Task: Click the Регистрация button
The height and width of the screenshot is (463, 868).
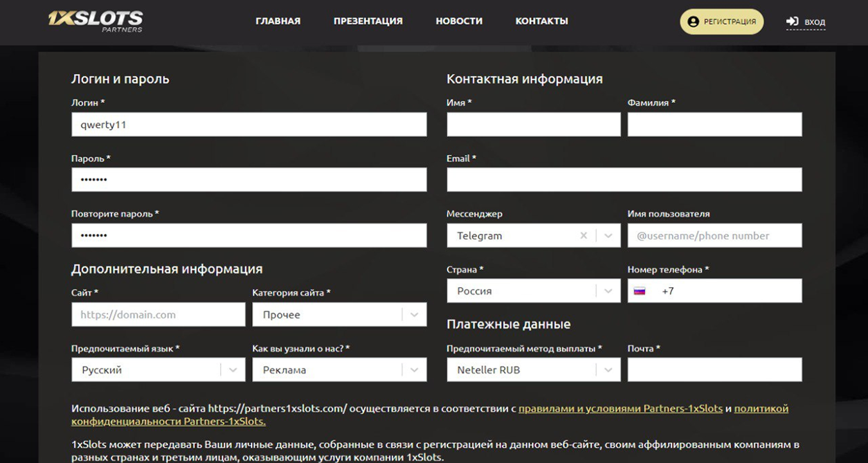Action: pyautogui.click(x=722, y=22)
